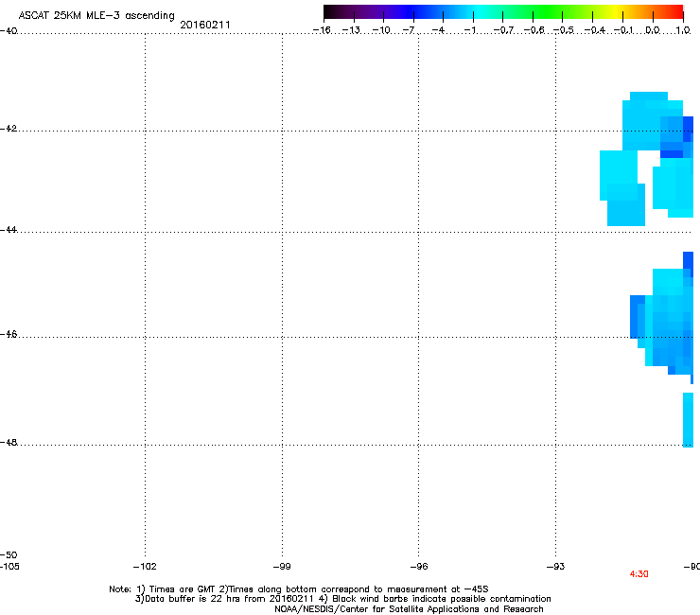Image resolution: width=700 pixels, height=615 pixels.
Task: Click the -4 color scale tick label
Action: click(438, 30)
